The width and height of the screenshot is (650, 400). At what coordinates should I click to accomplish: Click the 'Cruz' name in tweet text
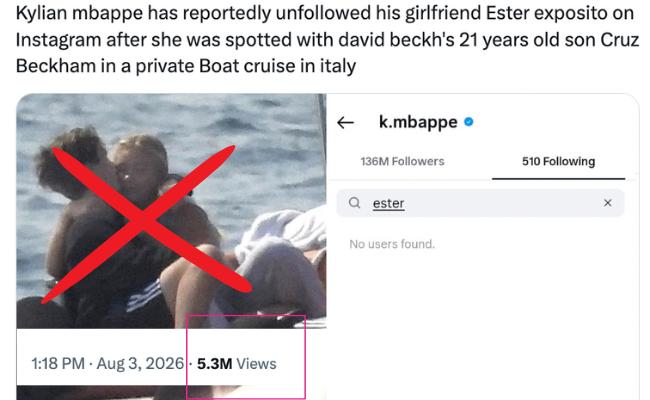tap(619, 40)
